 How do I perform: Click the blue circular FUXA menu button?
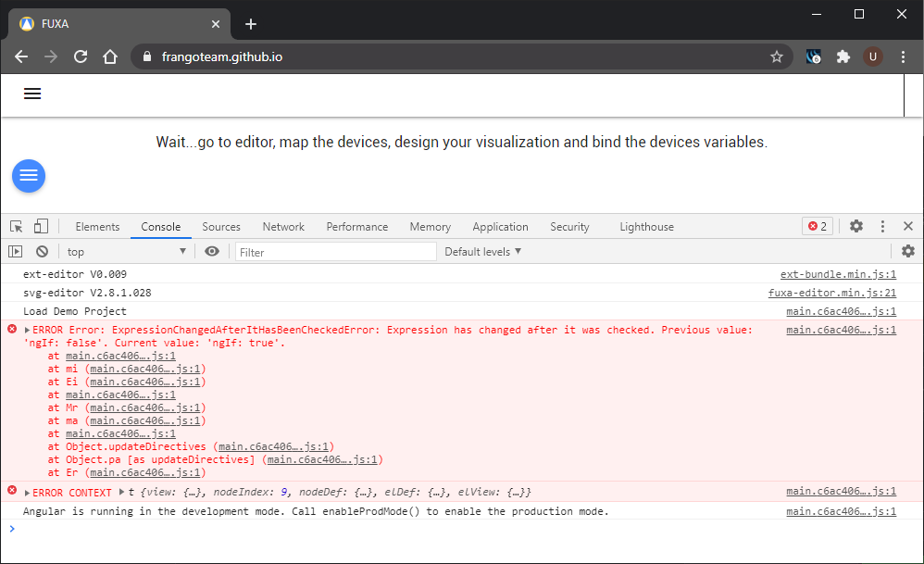point(29,176)
